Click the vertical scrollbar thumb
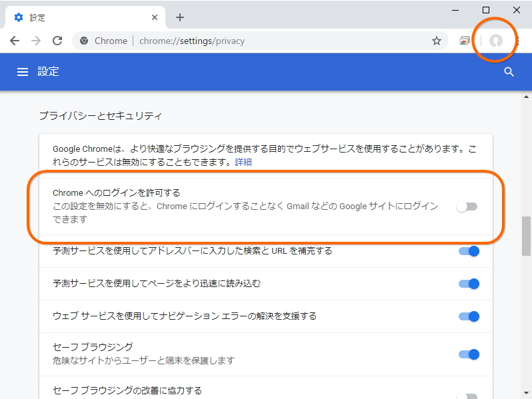The image size is (532, 399). 526,236
